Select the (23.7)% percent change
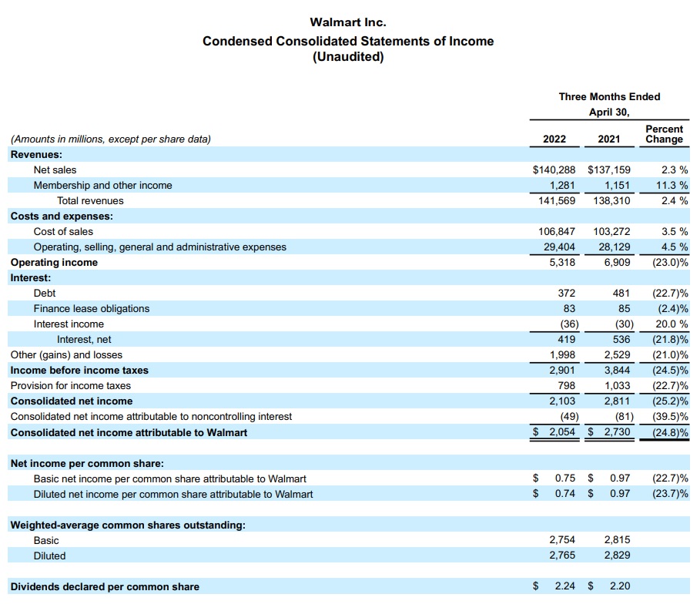Viewport: 700px width, 611px height. 670,494
